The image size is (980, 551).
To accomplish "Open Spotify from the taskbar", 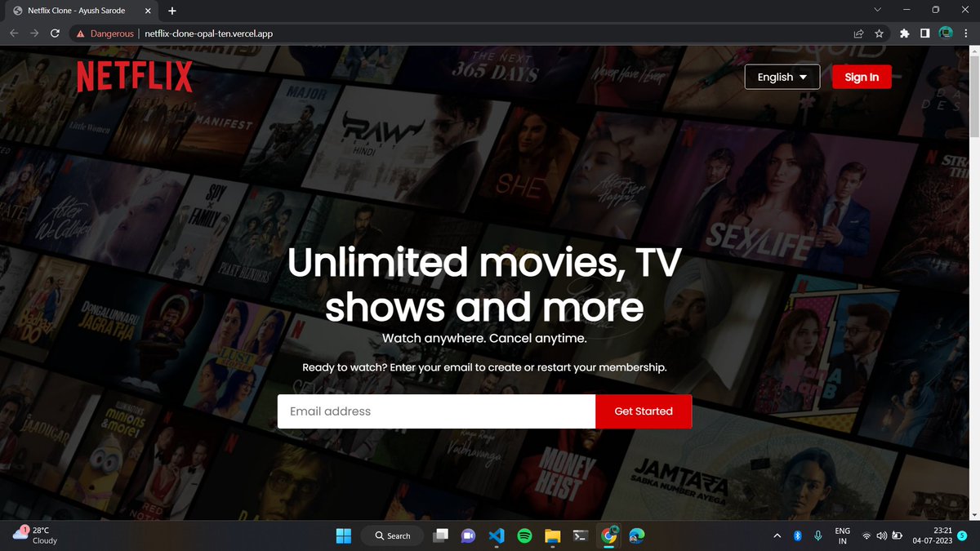I will (524, 535).
